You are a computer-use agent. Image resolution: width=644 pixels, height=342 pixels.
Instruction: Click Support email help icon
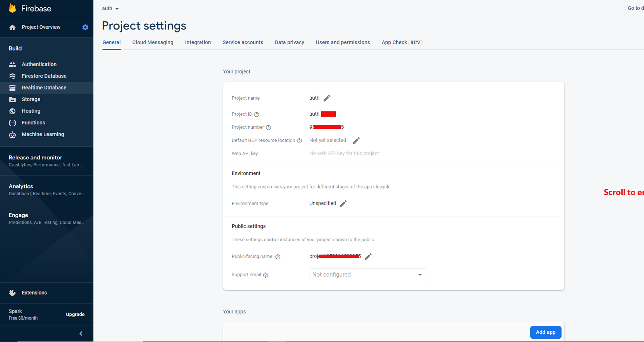266,275
